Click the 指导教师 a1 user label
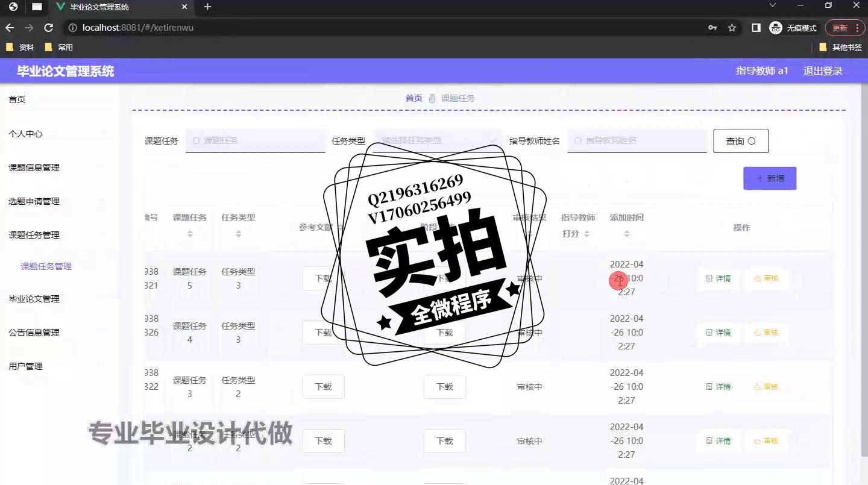This screenshot has width=868, height=485. coord(762,71)
